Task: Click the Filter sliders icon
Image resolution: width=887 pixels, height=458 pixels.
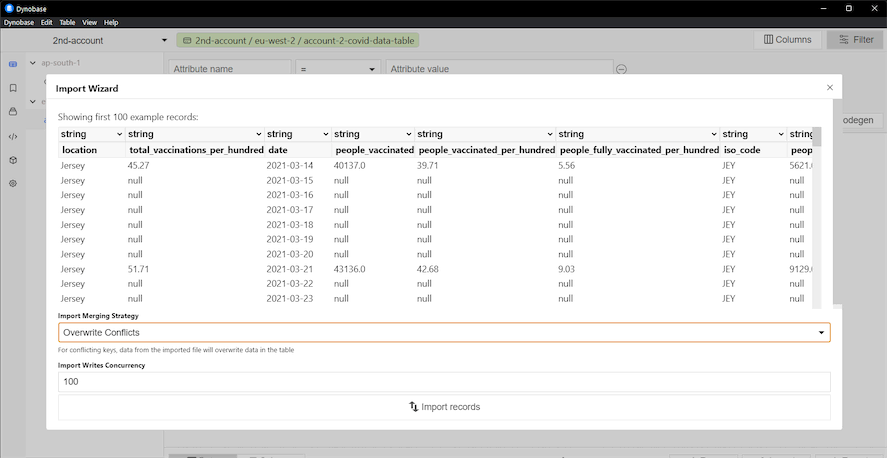Action: tap(844, 40)
